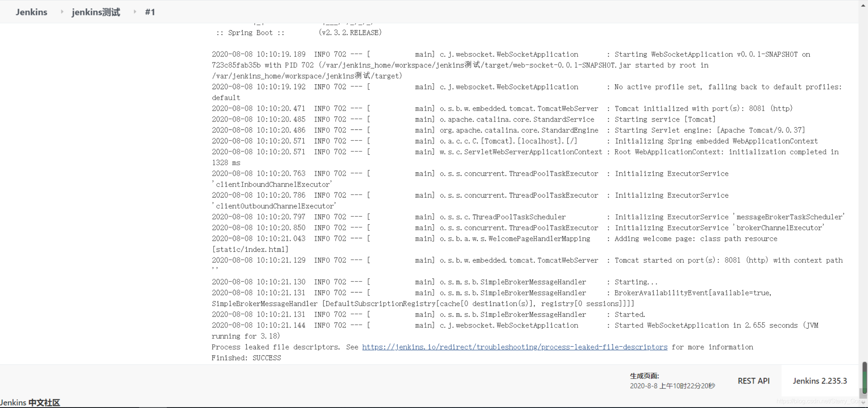This screenshot has width=868, height=408.
Task: Click the '[static/index.html]' text
Action: [x=250, y=250]
